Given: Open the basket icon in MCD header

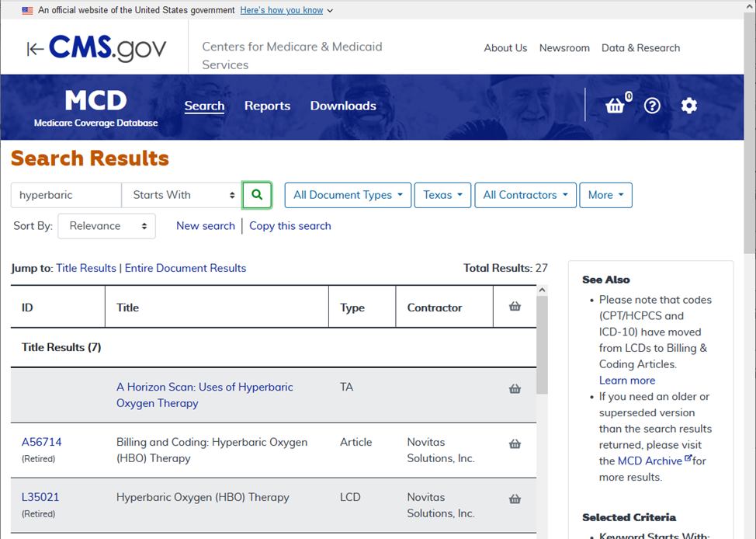Looking at the screenshot, I should [616, 105].
